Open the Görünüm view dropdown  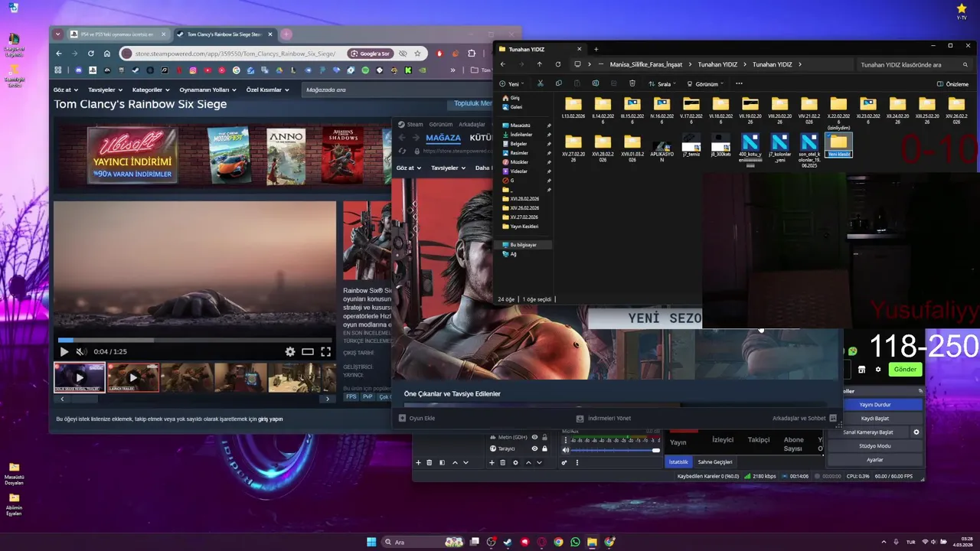point(705,83)
